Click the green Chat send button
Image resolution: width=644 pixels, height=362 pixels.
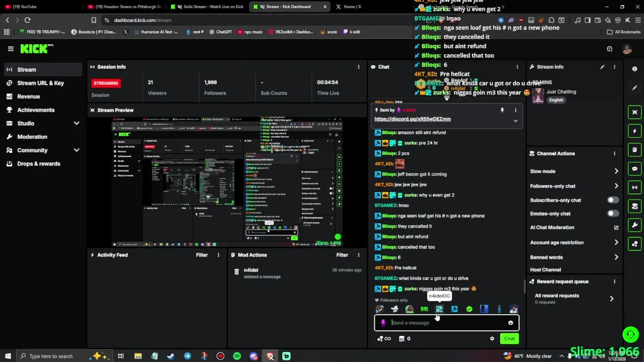509,339
